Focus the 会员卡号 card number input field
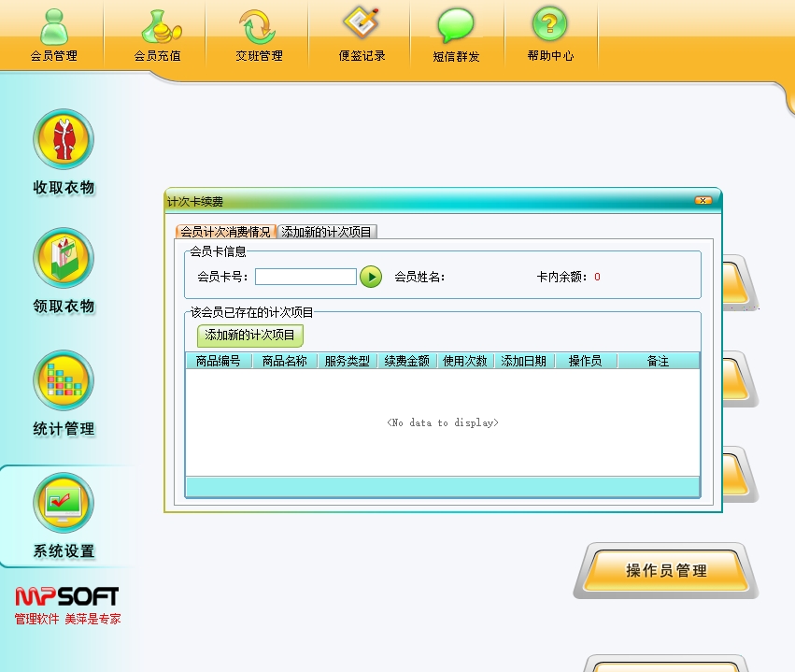795x672 pixels. pyautogui.click(x=305, y=277)
